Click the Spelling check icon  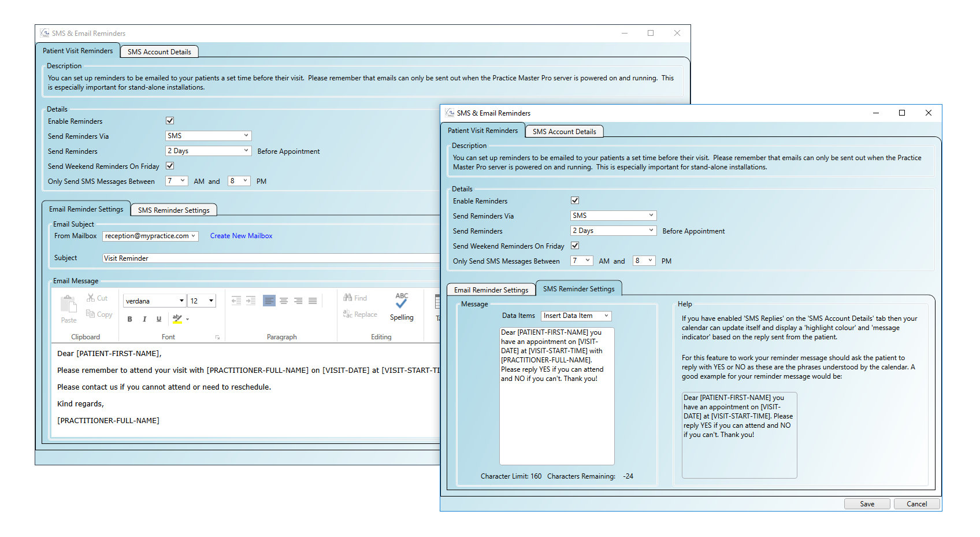point(402,306)
